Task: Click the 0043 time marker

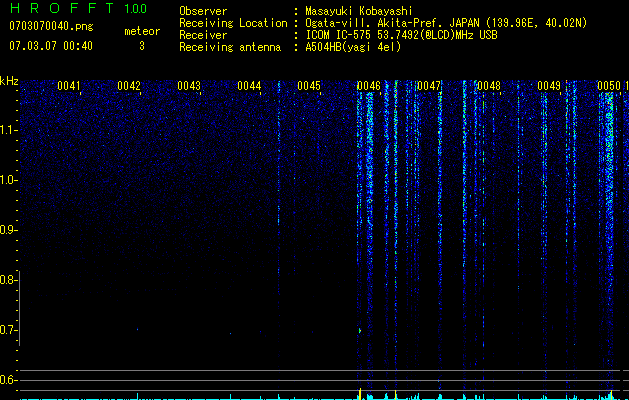Action: coord(189,86)
